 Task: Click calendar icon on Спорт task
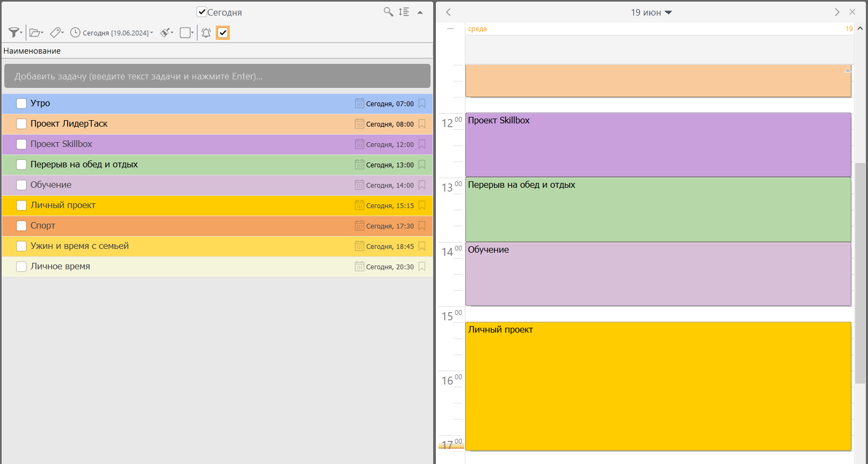pyautogui.click(x=359, y=226)
